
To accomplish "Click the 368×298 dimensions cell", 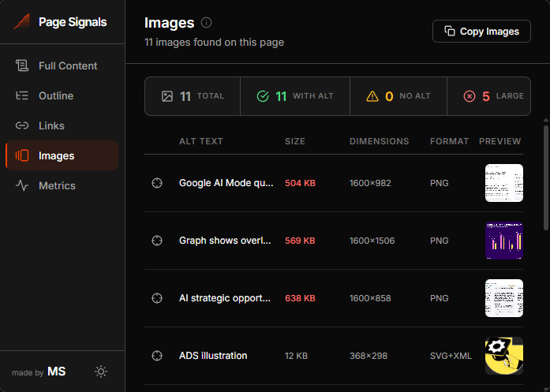I will coord(369,356).
